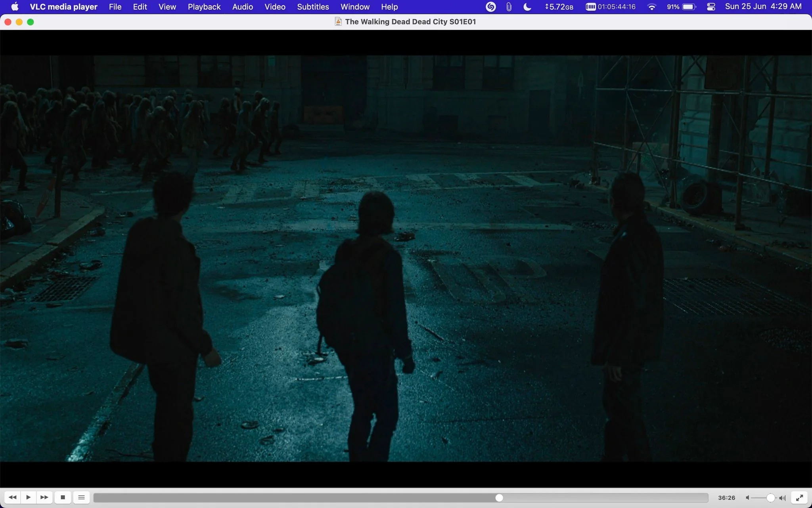Mute audio using the small speaker icon
Image resolution: width=812 pixels, height=508 pixels.
(747, 498)
